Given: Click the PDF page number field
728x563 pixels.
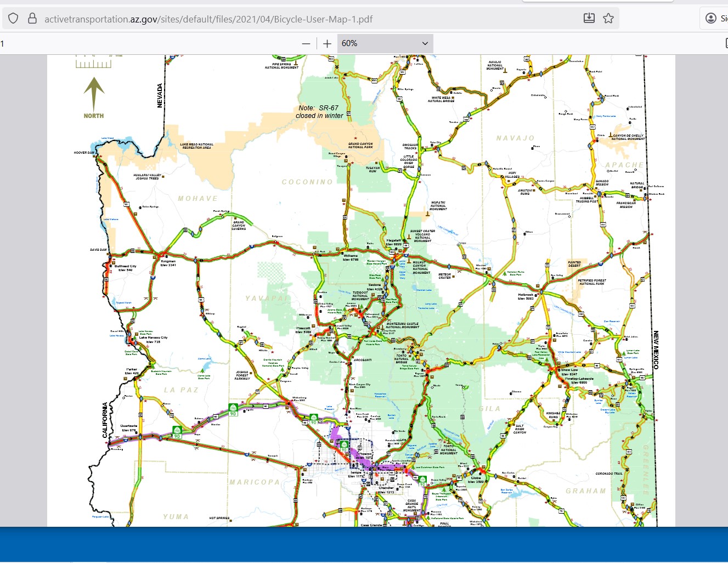Looking at the screenshot, I should pos(11,43).
